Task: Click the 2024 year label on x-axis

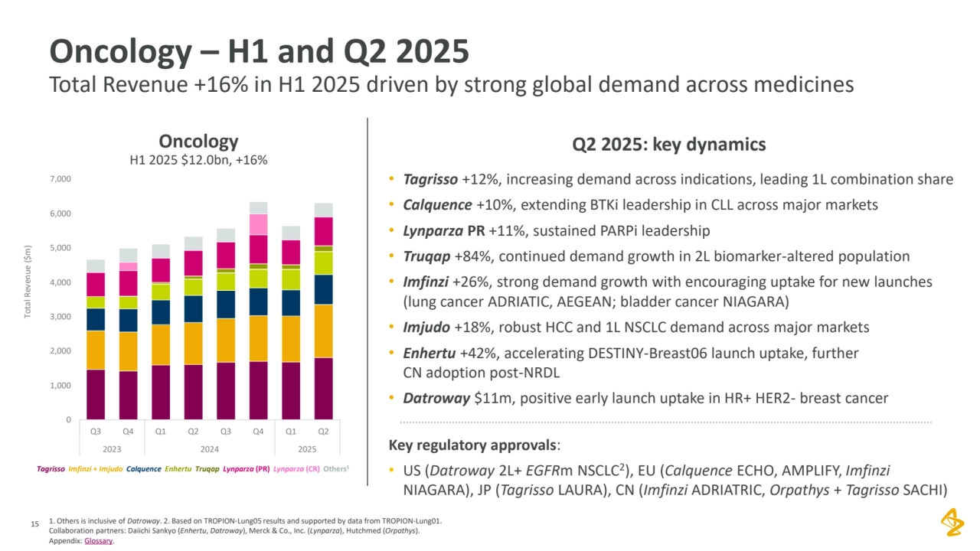Action: pyautogui.click(x=209, y=449)
